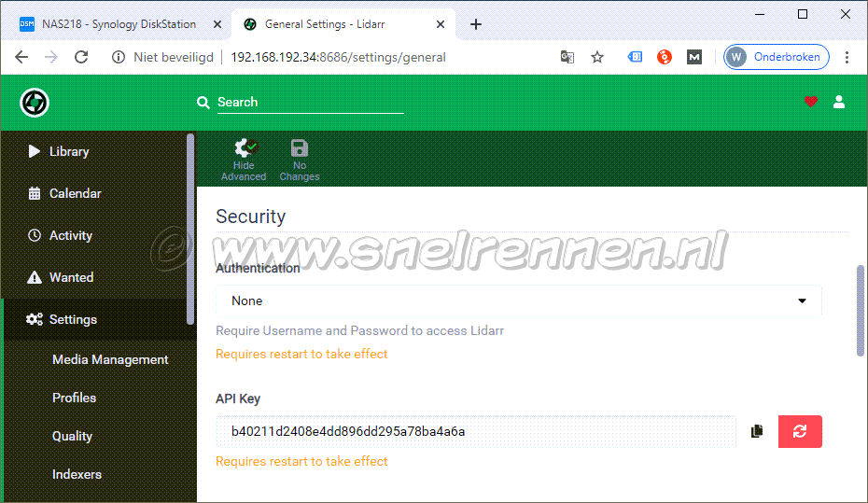Viewport: 868px width, 503px height.
Task: Bookmark this page with star icon
Action: click(x=597, y=57)
